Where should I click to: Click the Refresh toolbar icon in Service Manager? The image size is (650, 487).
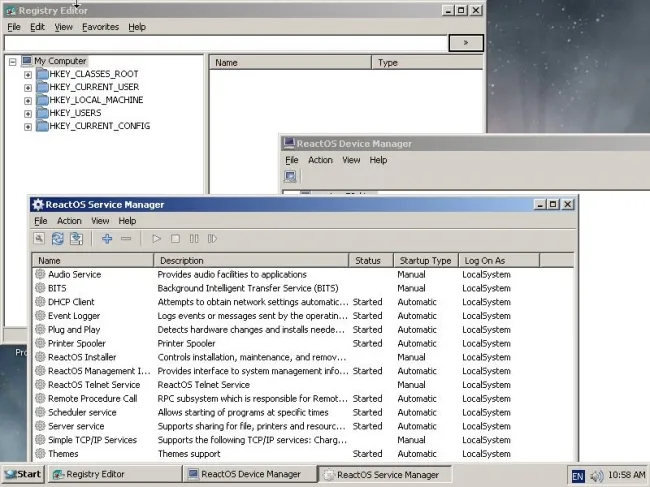click(58, 239)
